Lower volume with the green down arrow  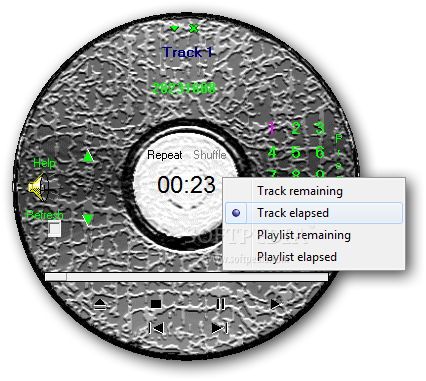pos(88,219)
